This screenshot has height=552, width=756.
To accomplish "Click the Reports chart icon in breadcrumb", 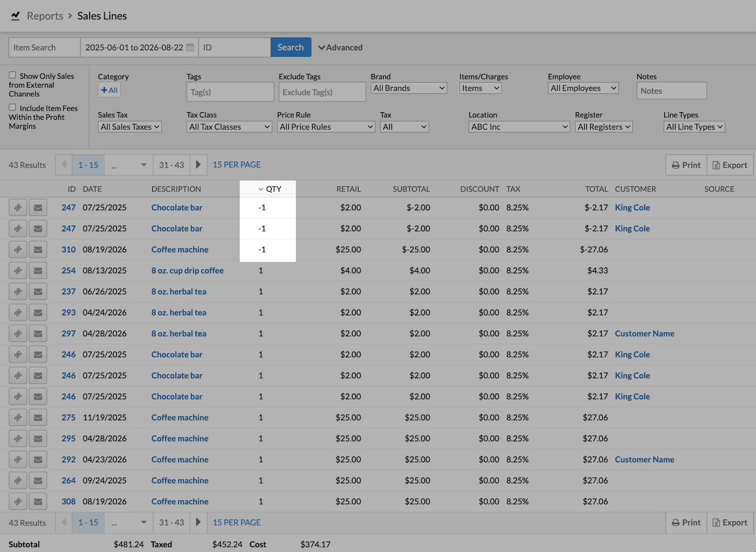I will click(x=16, y=16).
